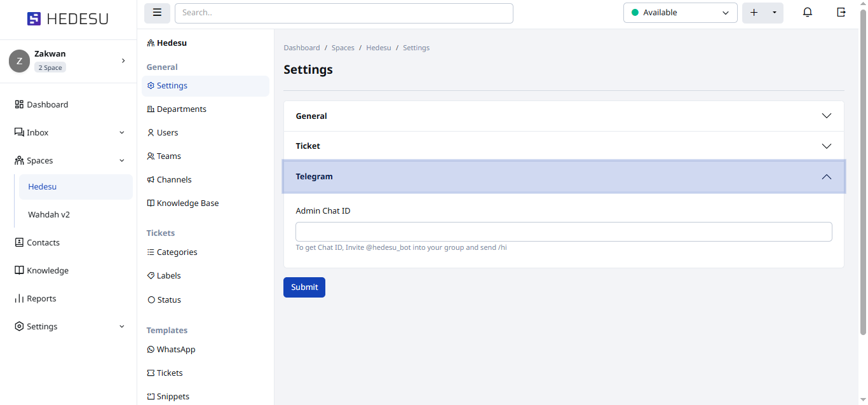868x405 pixels.
Task: Open dropdown arrow beside plus button
Action: click(774, 13)
